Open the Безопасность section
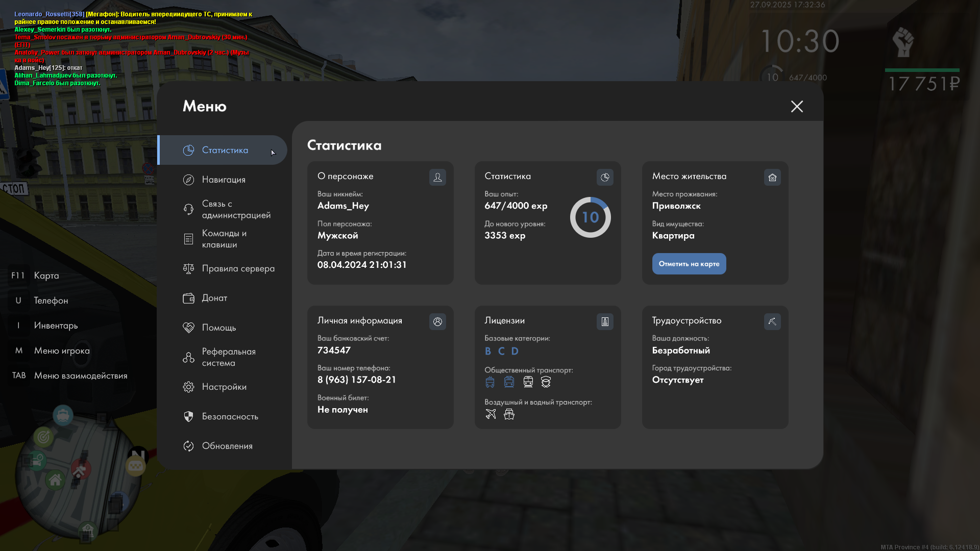The width and height of the screenshot is (980, 551). (x=230, y=416)
